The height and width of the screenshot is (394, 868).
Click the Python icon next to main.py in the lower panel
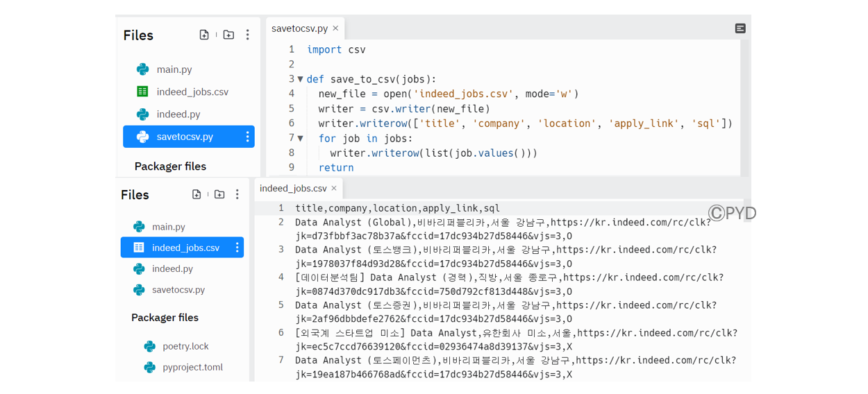(x=139, y=227)
